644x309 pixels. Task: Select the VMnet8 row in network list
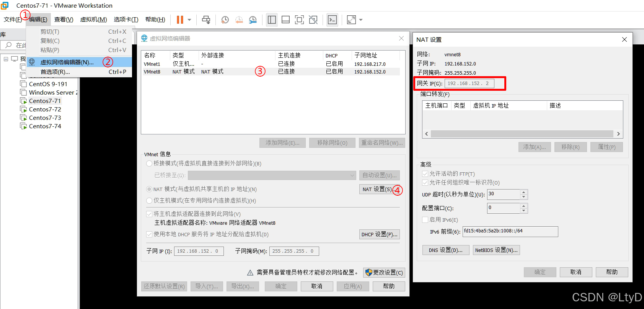(x=271, y=72)
